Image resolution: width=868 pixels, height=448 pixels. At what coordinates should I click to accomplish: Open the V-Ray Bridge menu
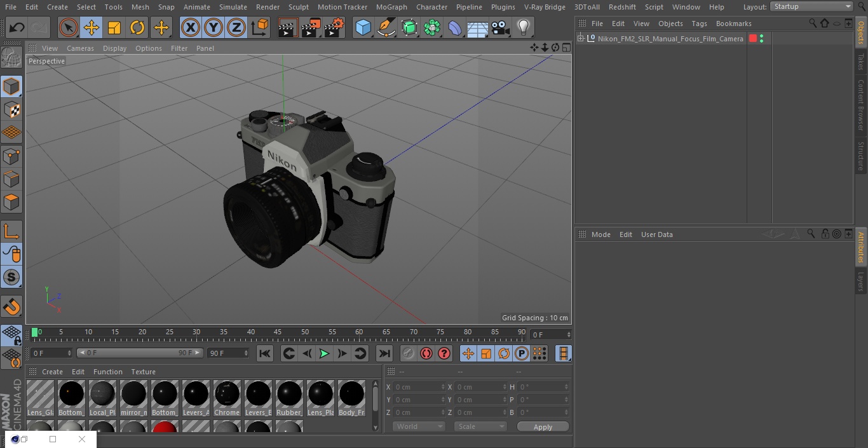(x=545, y=7)
